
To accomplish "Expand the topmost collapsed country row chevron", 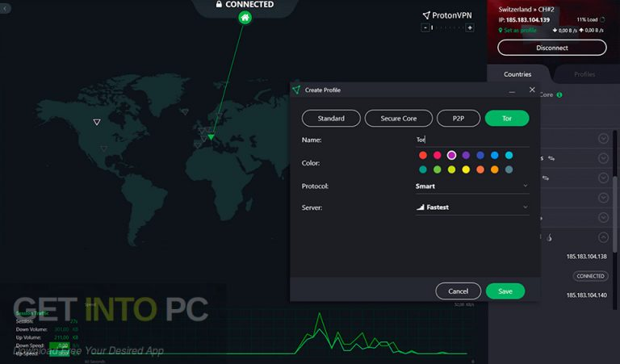I will (603, 138).
